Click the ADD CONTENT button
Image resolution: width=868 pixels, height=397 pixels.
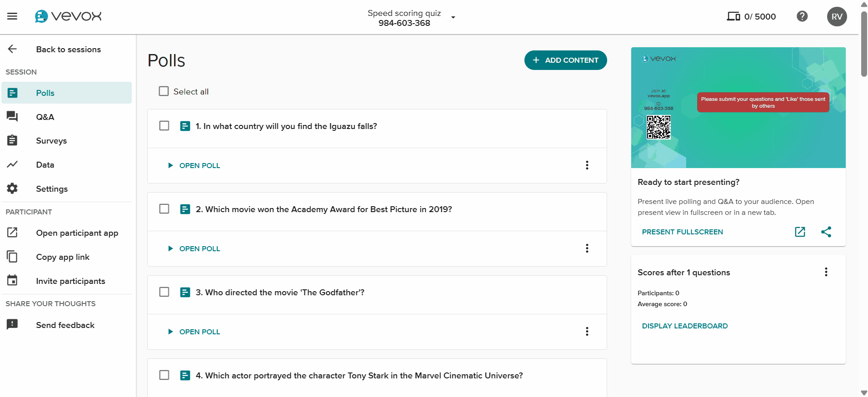point(565,60)
